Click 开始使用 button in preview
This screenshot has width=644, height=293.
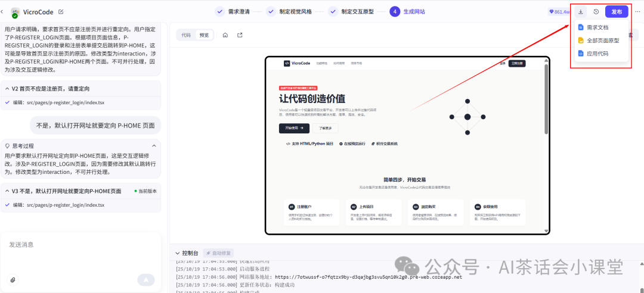[294, 128]
